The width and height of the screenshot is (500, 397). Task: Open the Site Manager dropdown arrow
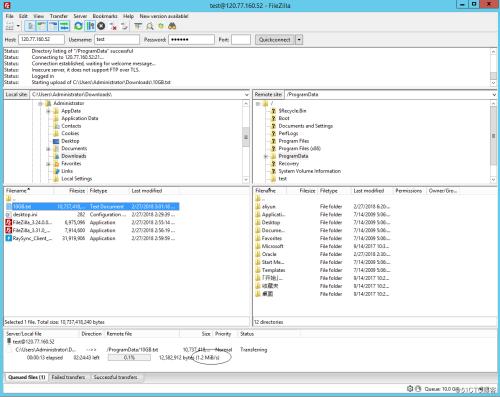(18, 26)
